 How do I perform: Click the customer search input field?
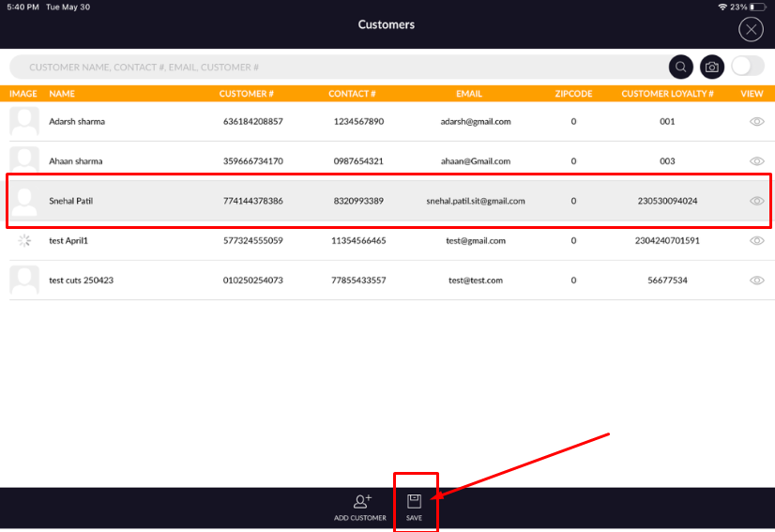click(x=338, y=68)
